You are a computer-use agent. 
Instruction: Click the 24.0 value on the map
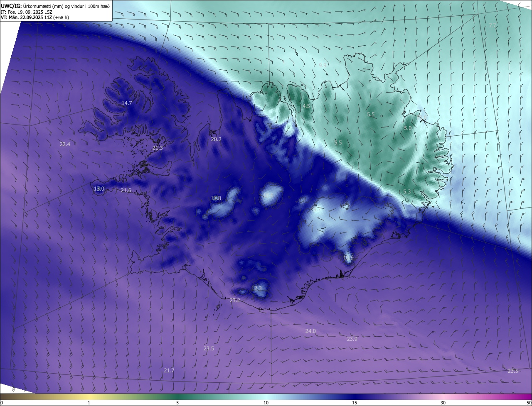[x=310, y=331]
